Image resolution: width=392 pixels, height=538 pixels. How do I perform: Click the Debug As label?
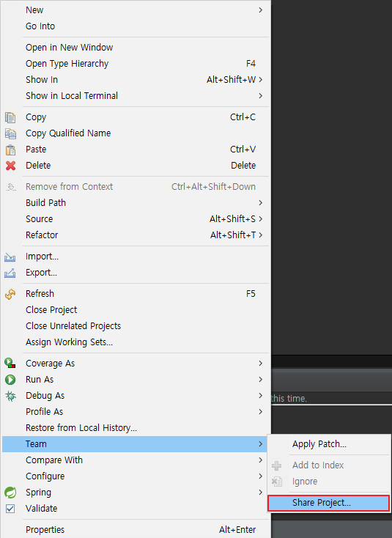pyautogui.click(x=45, y=396)
